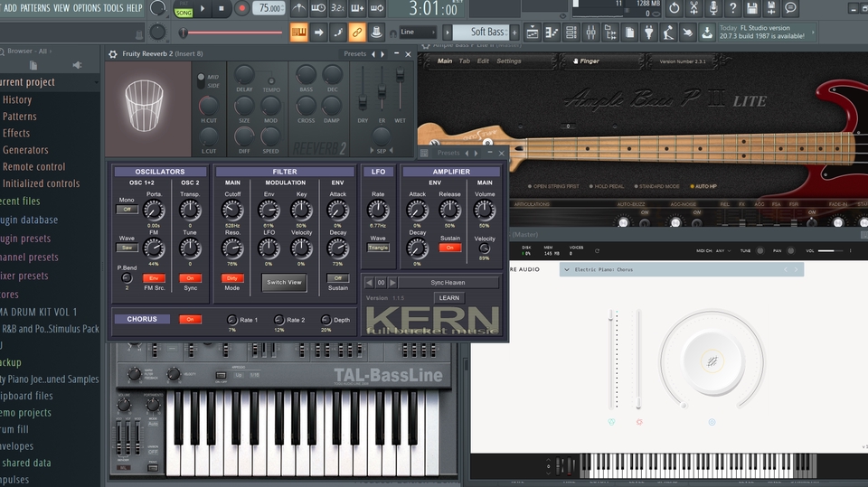Open Fruity Reeverb 2 options gear
The height and width of the screenshot is (487, 868).
[113, 53]
